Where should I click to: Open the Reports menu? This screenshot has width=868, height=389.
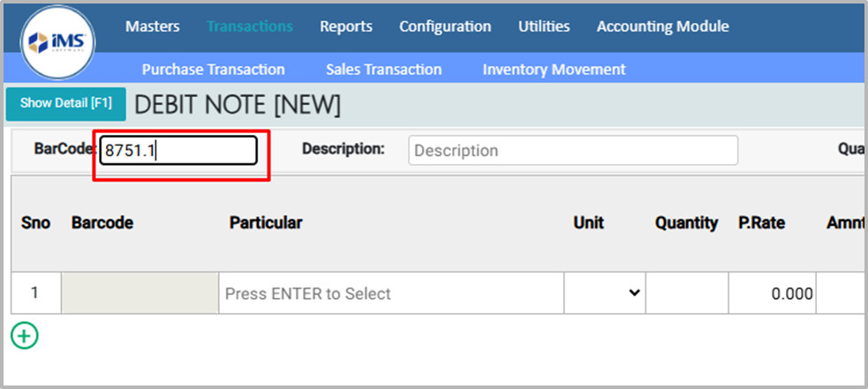pos(345,26)
